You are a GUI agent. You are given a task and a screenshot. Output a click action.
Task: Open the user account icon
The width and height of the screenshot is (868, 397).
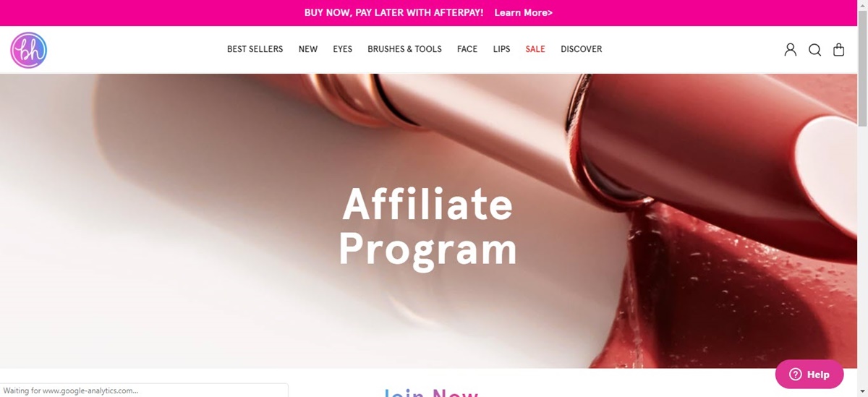pos(791,50)
